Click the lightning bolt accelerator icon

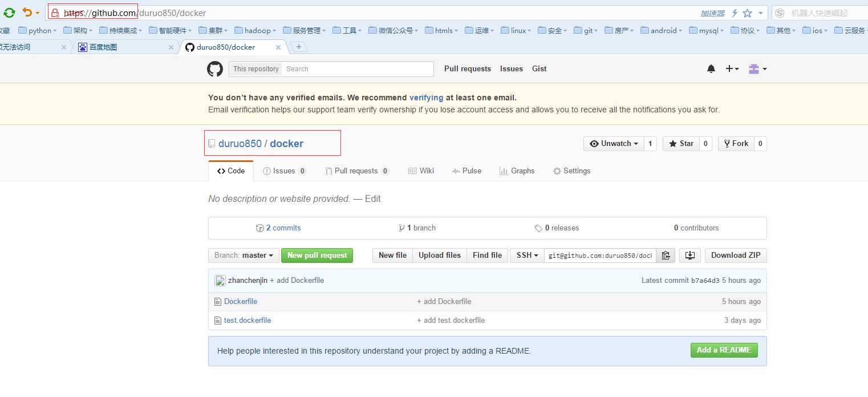point(735,13)
